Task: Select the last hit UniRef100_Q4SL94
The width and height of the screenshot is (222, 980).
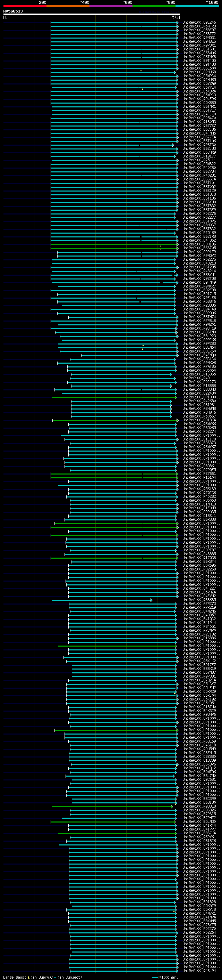Action: pos(199,971)
